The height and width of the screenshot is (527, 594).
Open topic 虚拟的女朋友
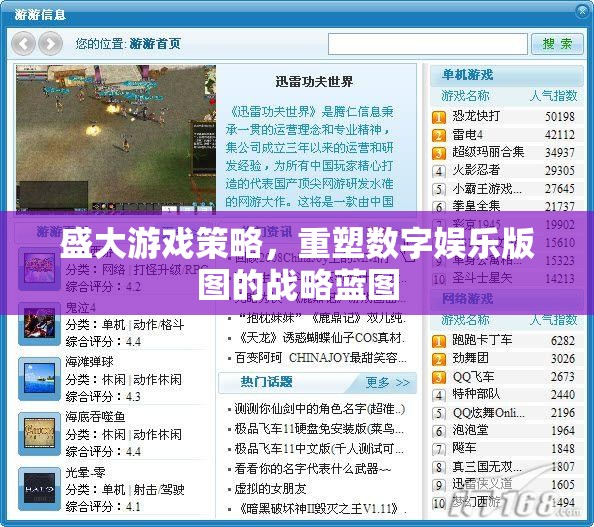click(x=270, y=489)
